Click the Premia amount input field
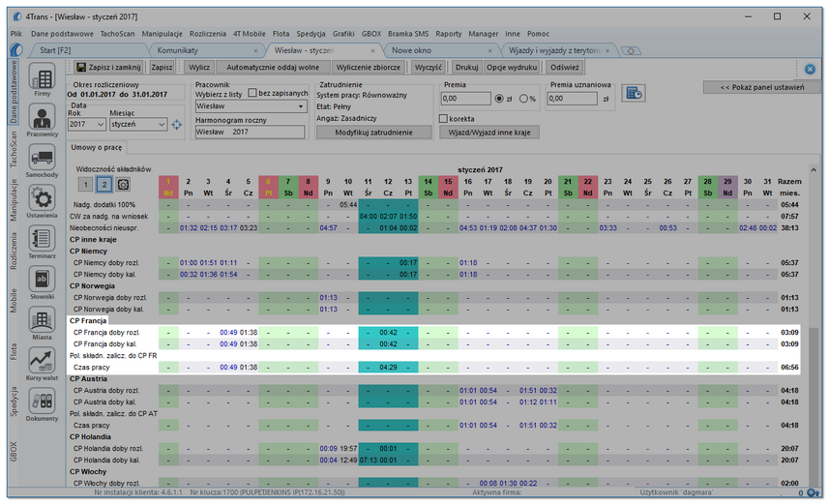Image resolution: width=829 pixels, height=504 pixels. tap(466, 99)
